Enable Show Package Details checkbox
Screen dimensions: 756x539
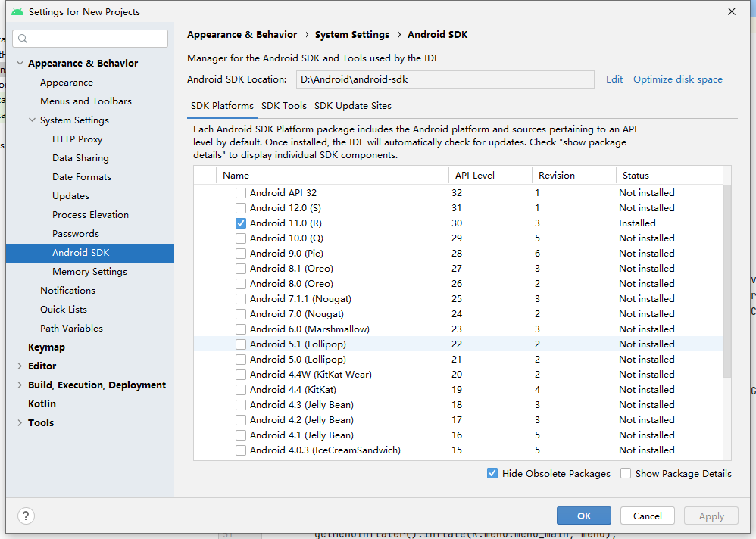click(626, 473)
